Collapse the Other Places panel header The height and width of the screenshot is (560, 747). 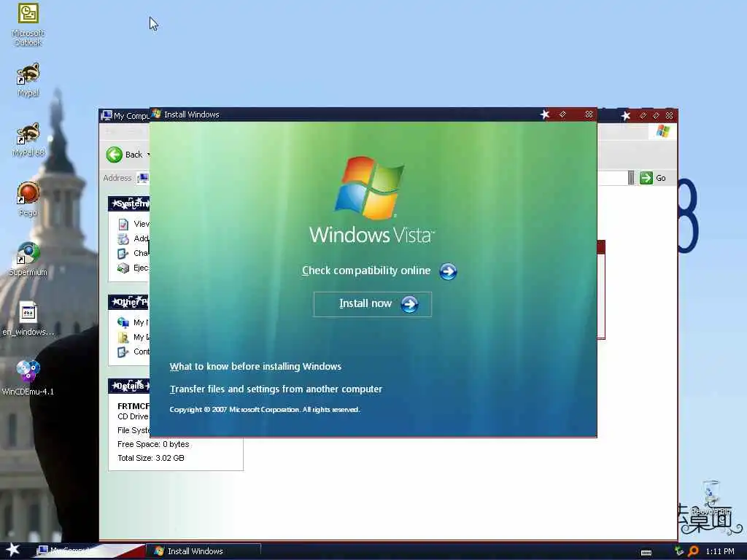pyautogui.click(x=128, y=302)
